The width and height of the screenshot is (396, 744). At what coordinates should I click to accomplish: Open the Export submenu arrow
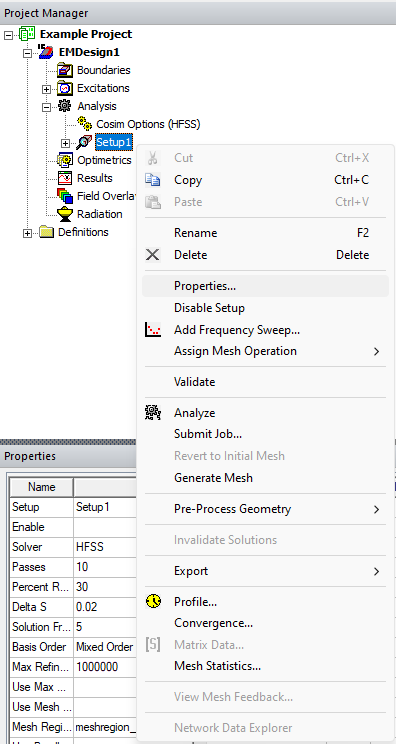click(x=377, y=571)
